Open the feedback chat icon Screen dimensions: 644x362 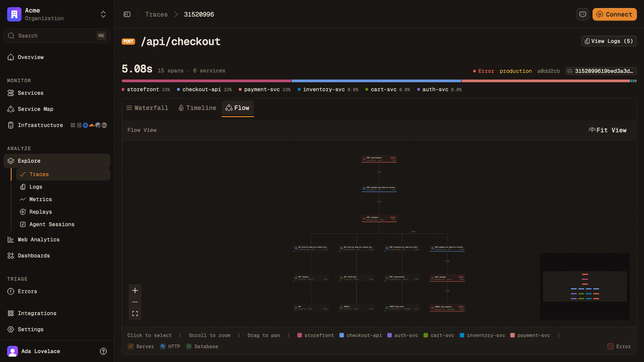(583, 15)
